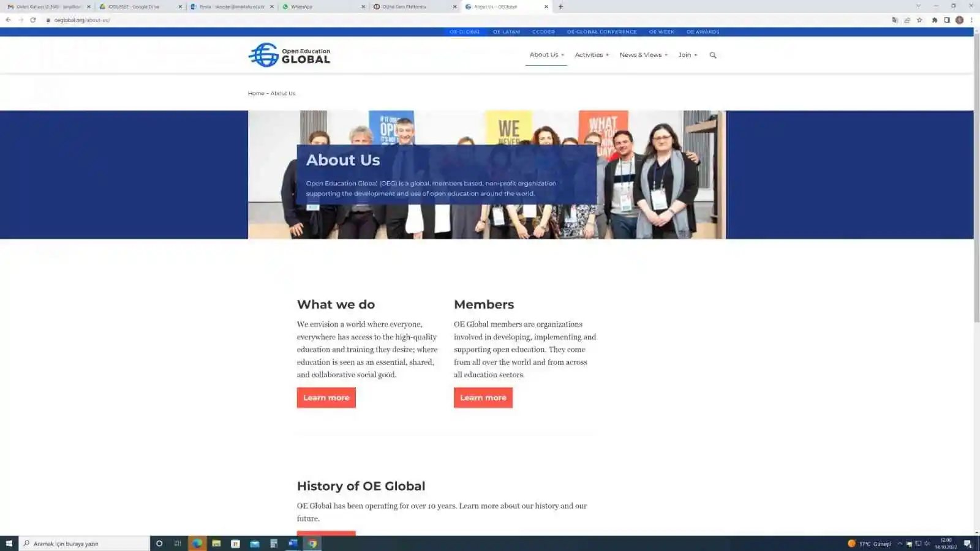980x551 pixels.
Task: Select OE GLOBAL in the top bar
Action: point(465,32)
